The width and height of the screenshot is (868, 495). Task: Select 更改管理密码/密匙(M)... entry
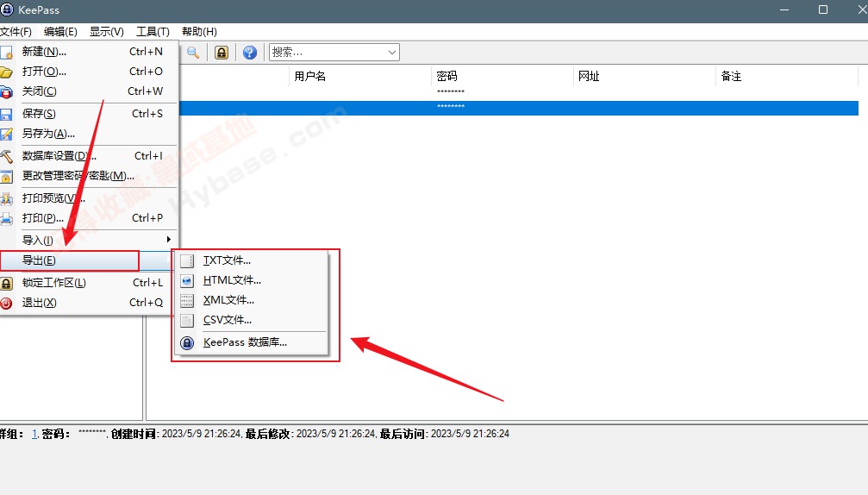(89, 176)
